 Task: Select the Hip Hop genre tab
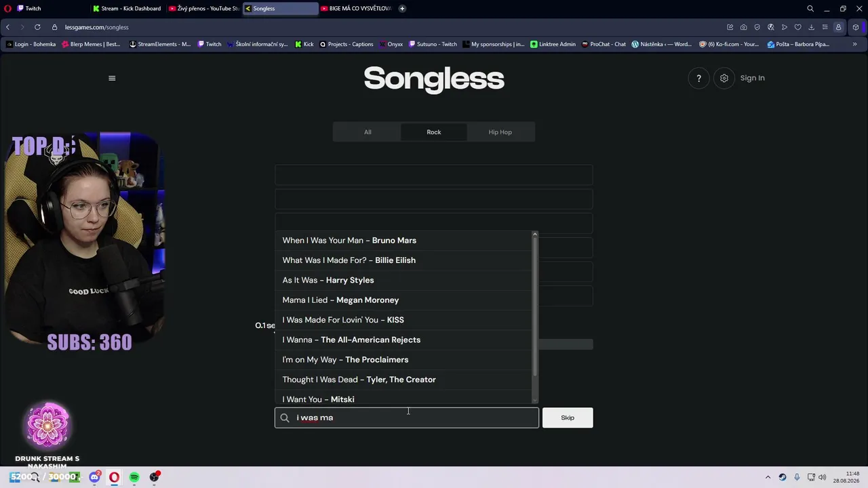click(x=500, y=132)
